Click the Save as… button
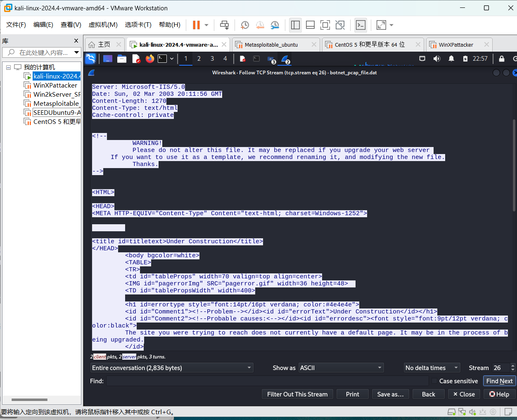 point(390,394)
